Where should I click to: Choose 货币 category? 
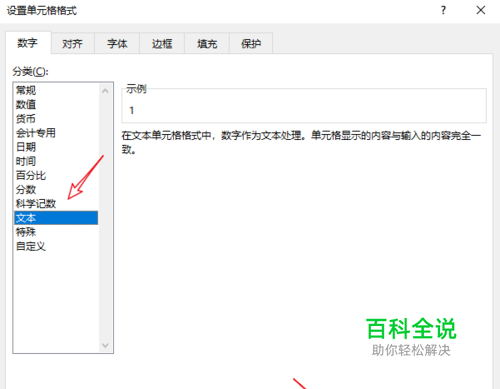tap(56, 119)
